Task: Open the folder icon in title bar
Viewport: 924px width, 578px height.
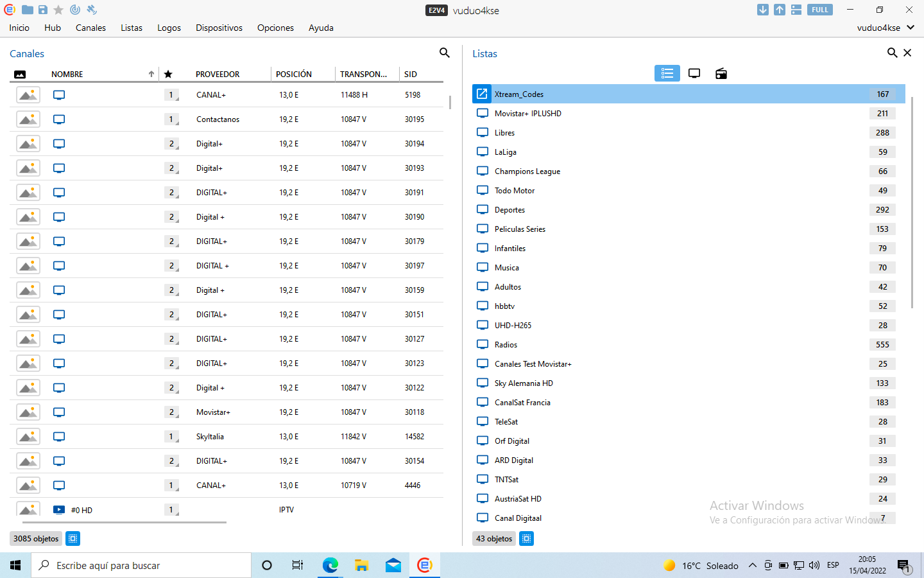Action: (28, 10)
